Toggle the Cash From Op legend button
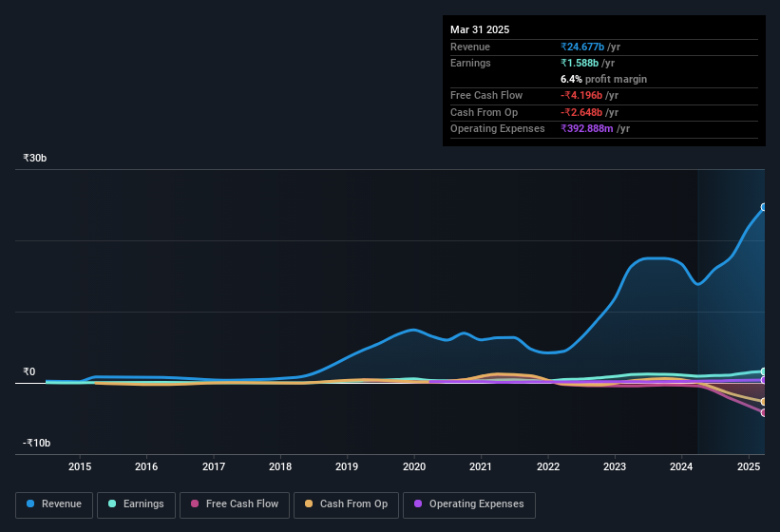 (346, 504)
